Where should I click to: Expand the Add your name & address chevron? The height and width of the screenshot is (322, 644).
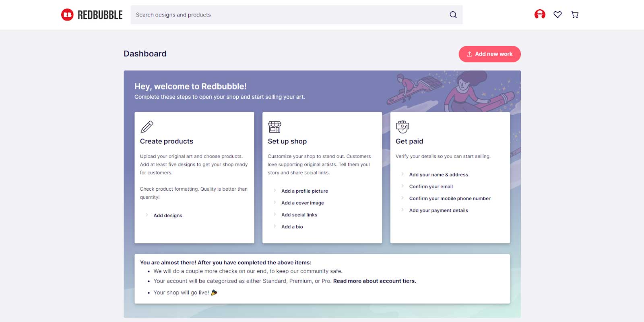tap(402, 174)
